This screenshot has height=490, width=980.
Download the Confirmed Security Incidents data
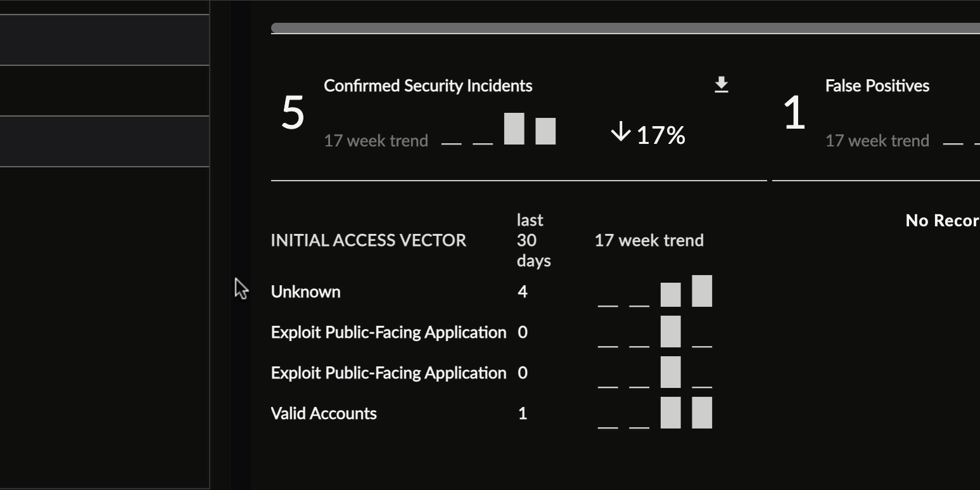coord(721,85)
